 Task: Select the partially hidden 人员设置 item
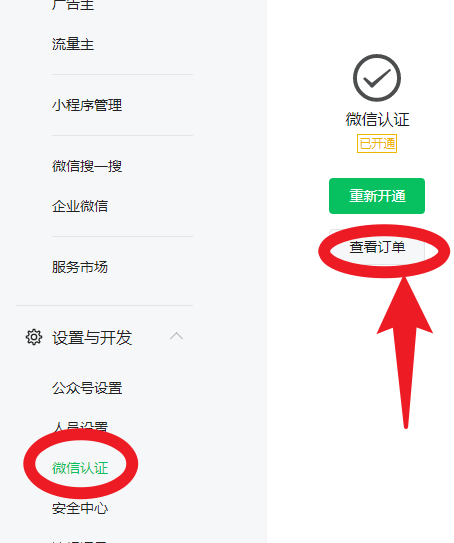pyautogui.click(x=80, y=427)
